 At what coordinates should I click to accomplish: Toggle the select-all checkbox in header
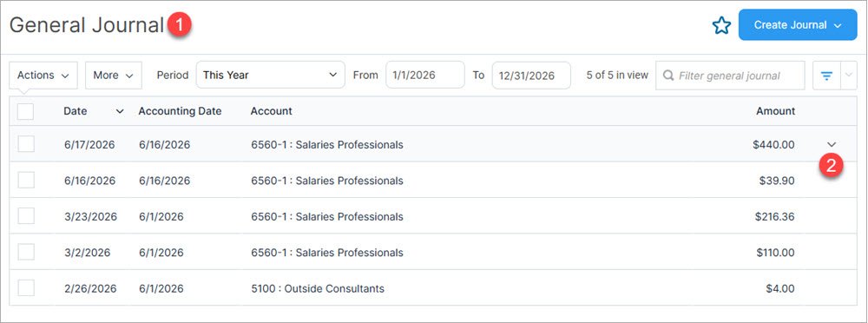pyautogui.click(x=25, y=111)
